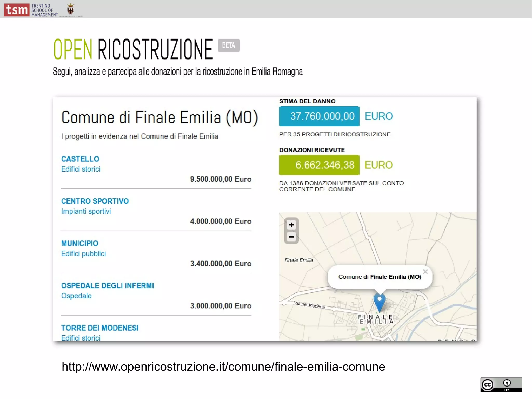532x399 pixels.
Task: Click the Creative Commons BY license badge
Action: [x=501, y=385]
